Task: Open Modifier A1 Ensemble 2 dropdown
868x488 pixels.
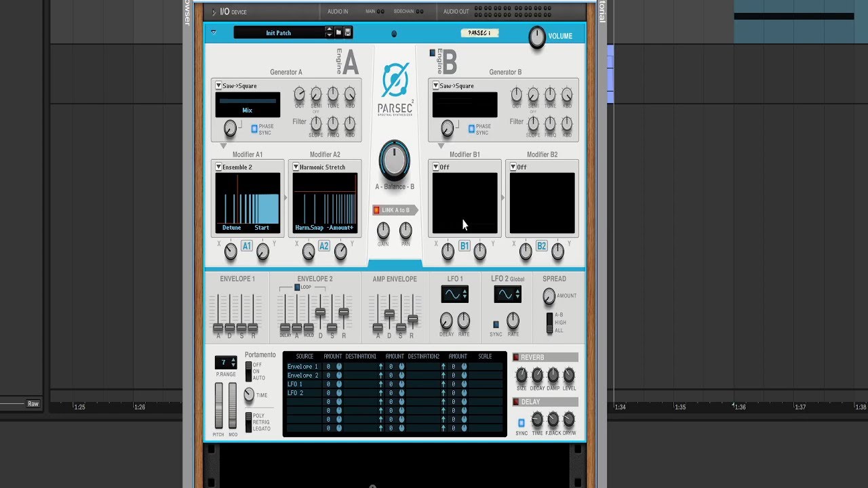Action: coord(219,167)
